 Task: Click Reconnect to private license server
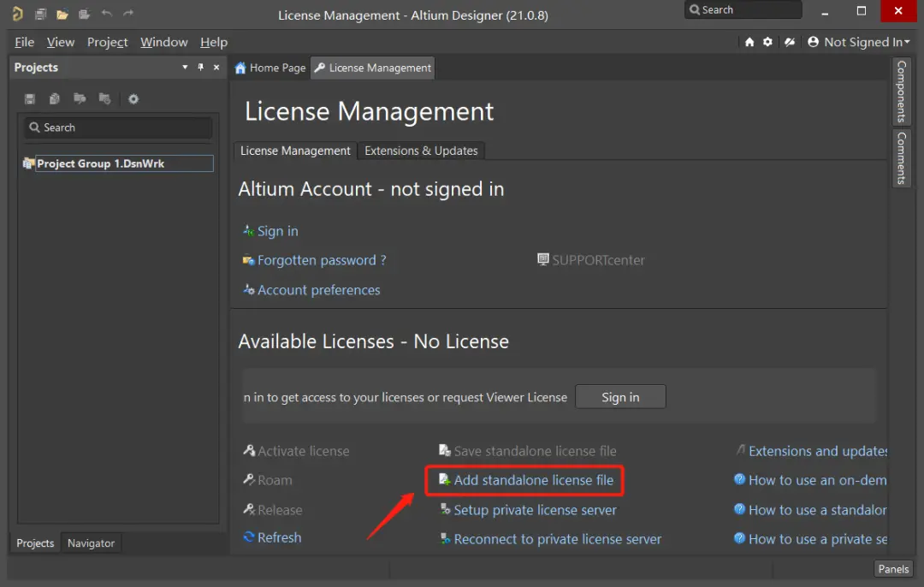click(x=558, y=539)
